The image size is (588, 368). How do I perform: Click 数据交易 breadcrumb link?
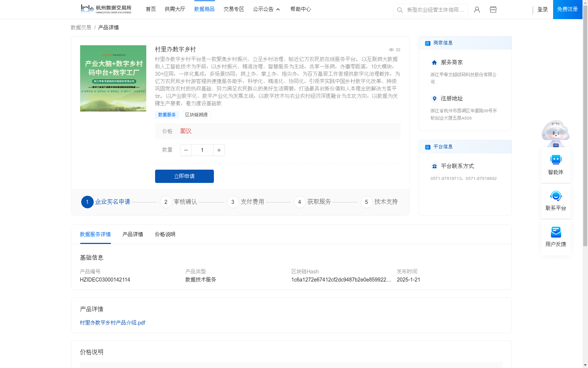pos(81,28)
